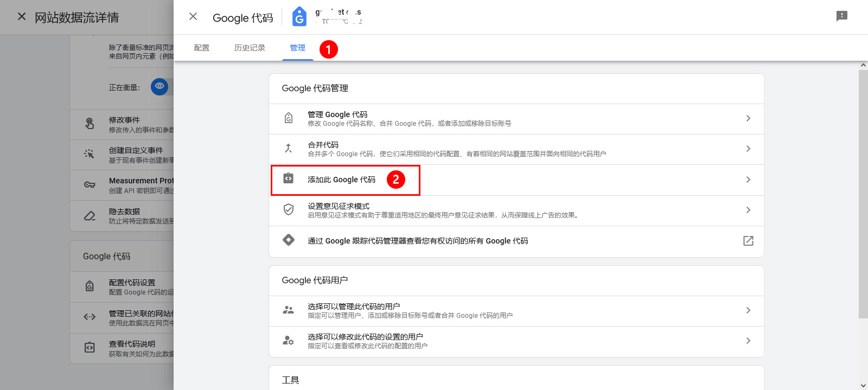
Task: Click the 修改事件 touch icon in background
Action: coord(90,124)
